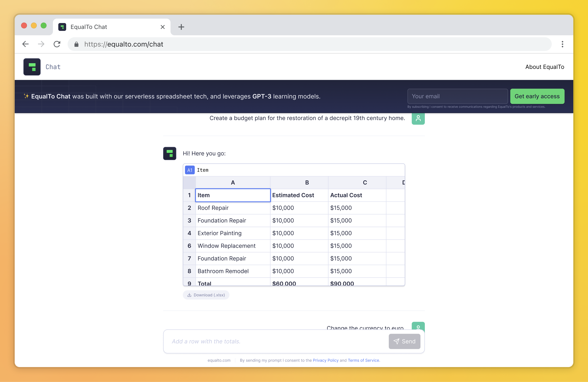Click the $10,000 estimate for Window Replacement
This screenshot has width=588, height=382.
[299, 246]
